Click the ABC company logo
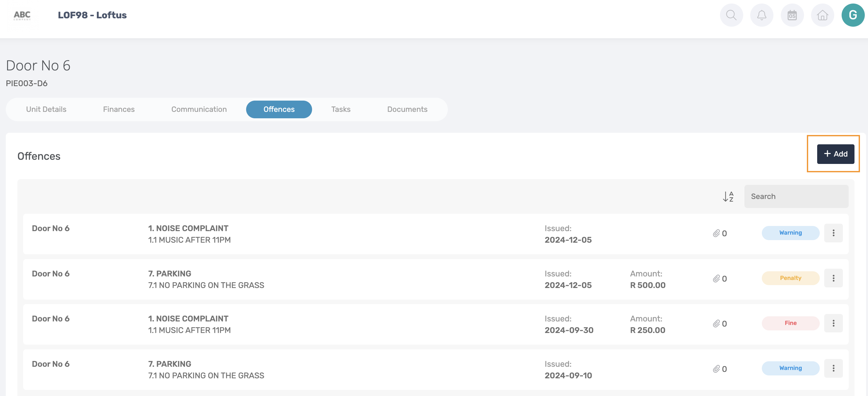The width and height of the screenshot is (868, 396). click(22, 15)
